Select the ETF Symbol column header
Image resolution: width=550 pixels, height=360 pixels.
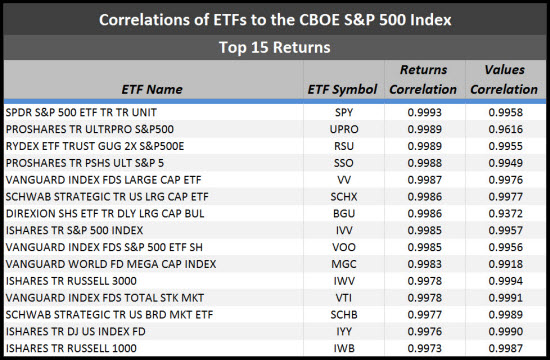pyautogui.click(x=342, y=89)
